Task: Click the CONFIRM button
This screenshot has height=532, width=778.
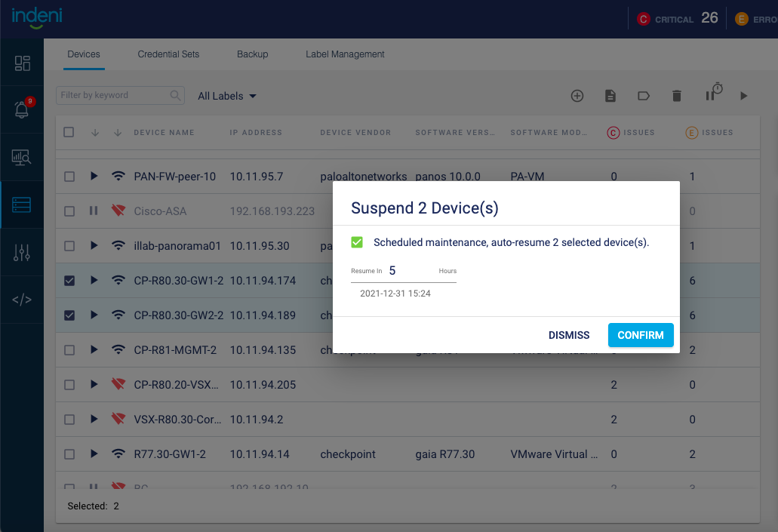Action: click(x=641, y=335)
